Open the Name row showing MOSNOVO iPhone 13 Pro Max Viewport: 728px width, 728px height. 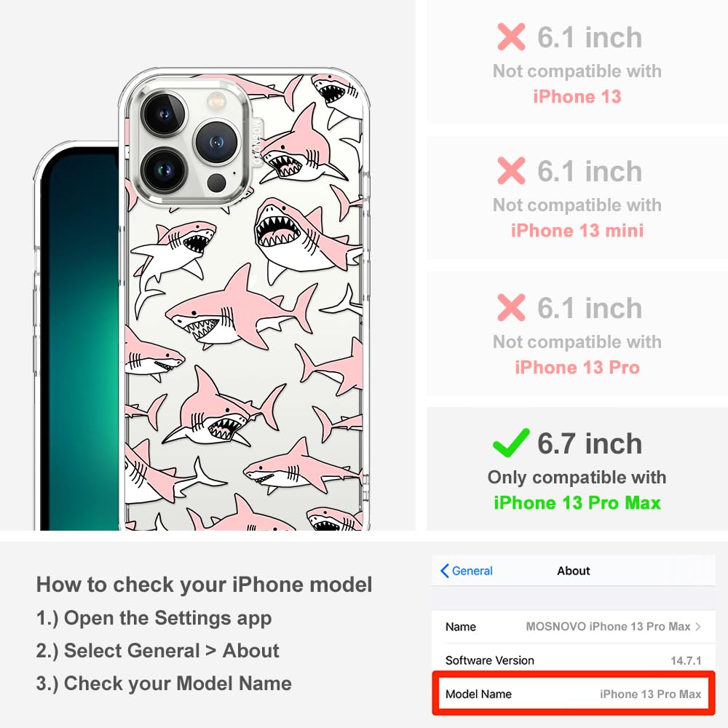pyautogui.click(x=574, y=627)
